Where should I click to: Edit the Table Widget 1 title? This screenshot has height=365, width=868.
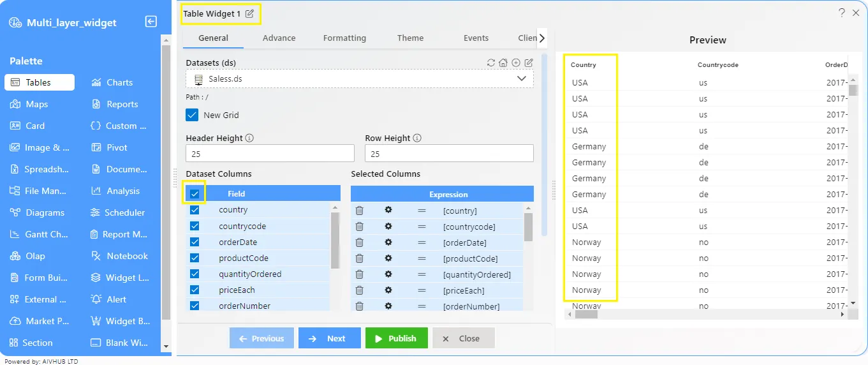pos(249,13)
